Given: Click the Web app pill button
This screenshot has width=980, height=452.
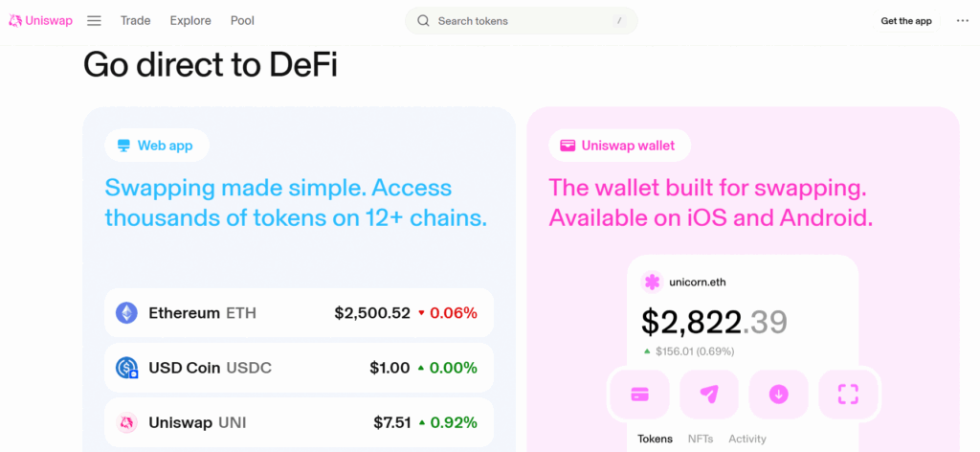Looking at the screenshot, I should click(x=157, y=146).
